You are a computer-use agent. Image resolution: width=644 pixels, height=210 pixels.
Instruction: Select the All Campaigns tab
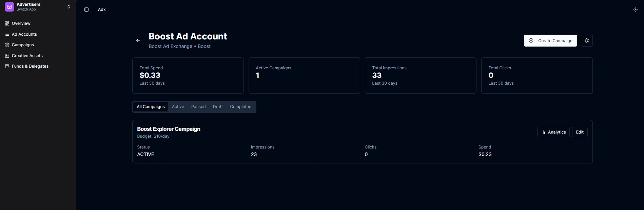(151, 107)
